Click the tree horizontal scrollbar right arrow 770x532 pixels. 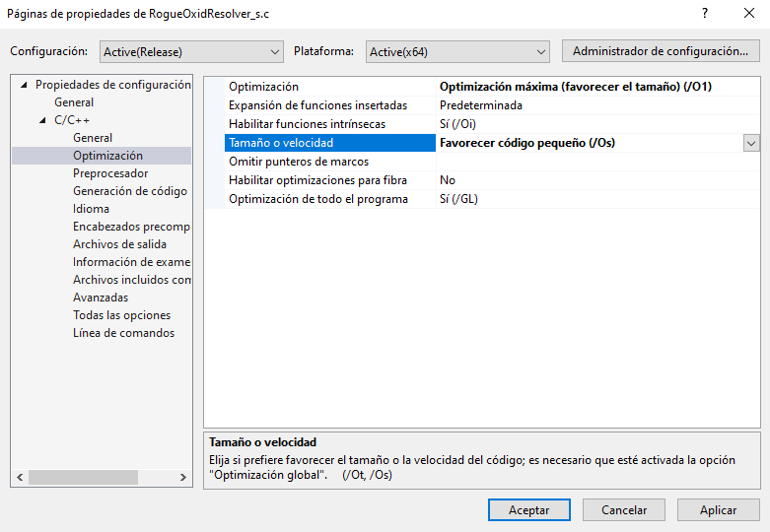183,477
